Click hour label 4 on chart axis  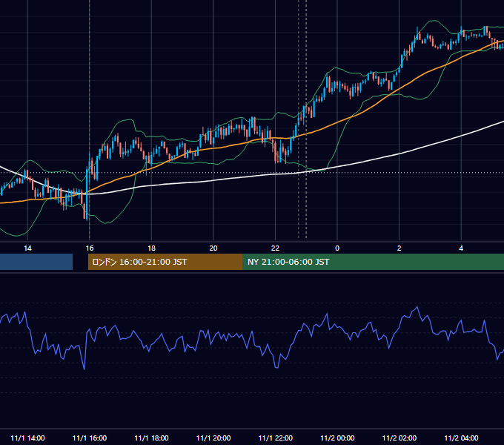461,248
